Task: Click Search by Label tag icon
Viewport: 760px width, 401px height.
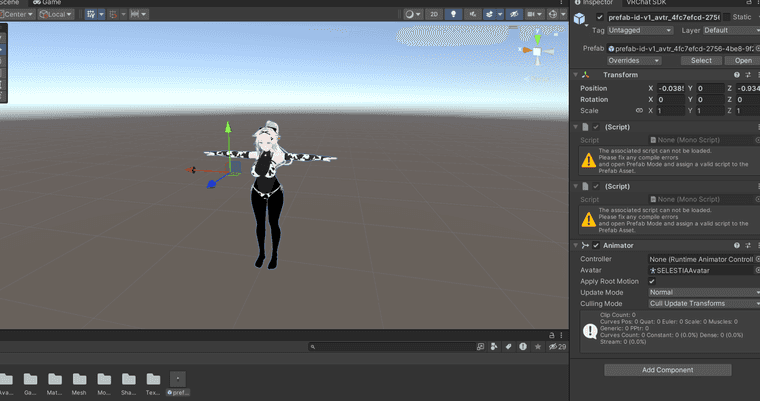Action: click(x=508, y=347)
